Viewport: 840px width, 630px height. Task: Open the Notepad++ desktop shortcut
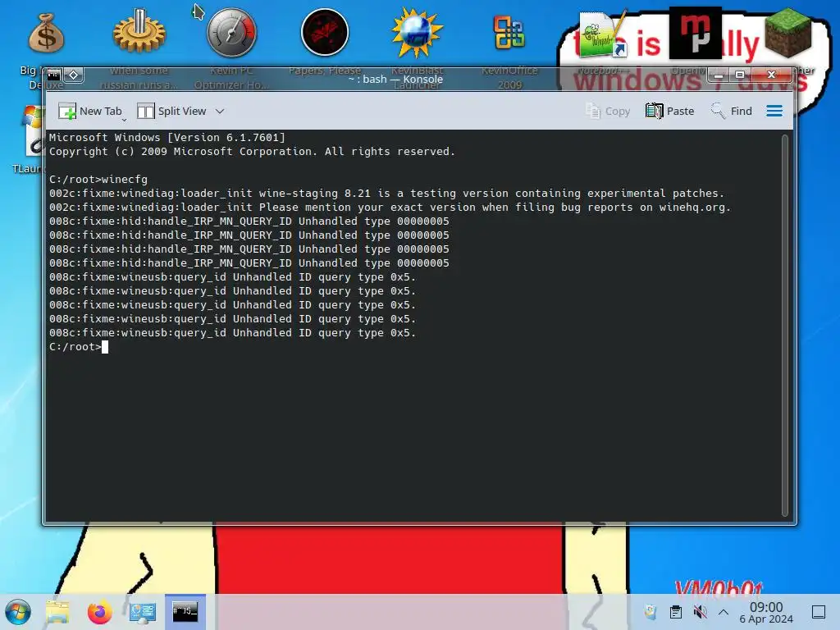[x=603, y=34]
